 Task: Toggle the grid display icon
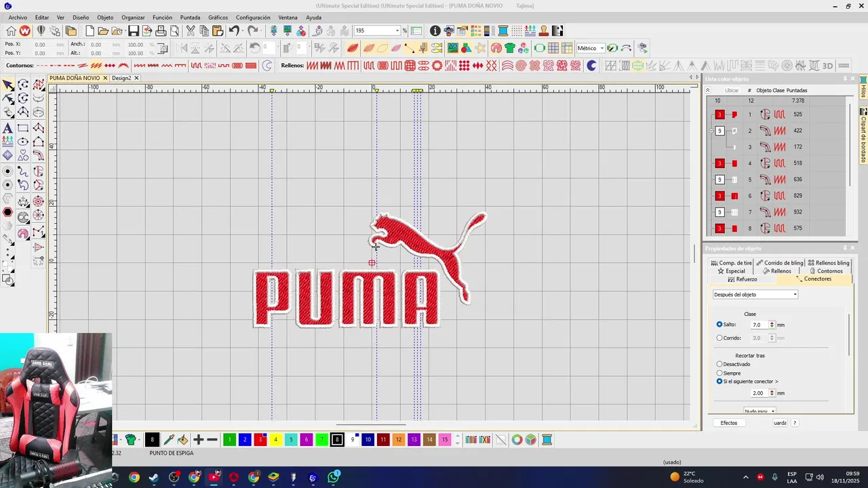(x=553, y=48)
